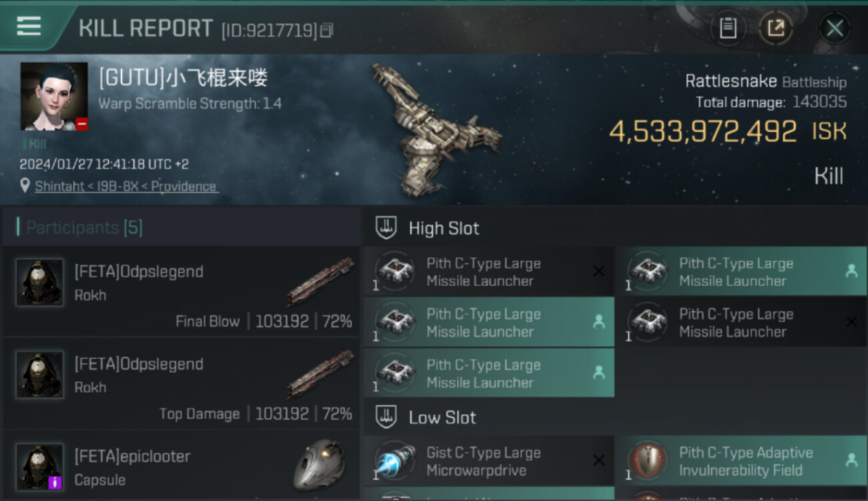The image size is (868, 501).
Task: Click the Capsule ship icon
Action: [320, 465]
